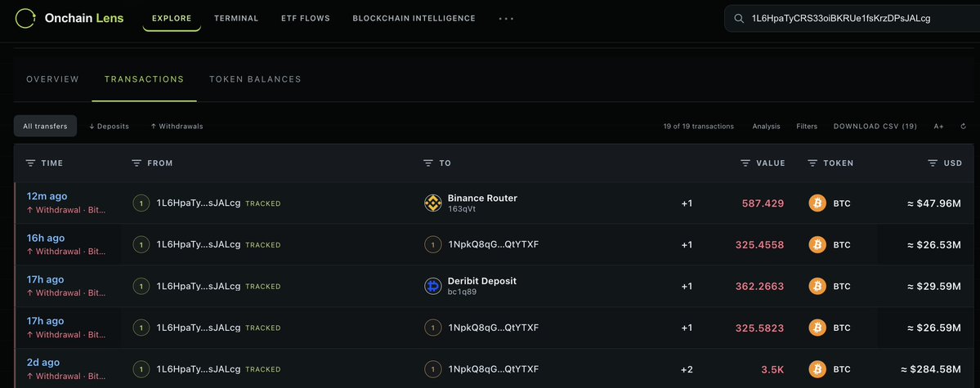Click sender address badge in 12m ago row
Image resolution: width=980 pixels, height=388 pixels.
[141, 203]
